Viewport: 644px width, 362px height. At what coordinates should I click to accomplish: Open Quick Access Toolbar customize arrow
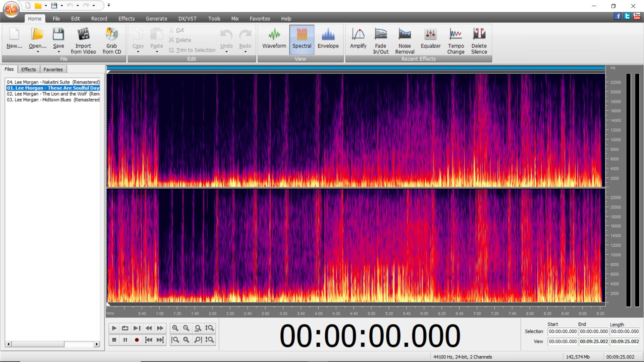point(109,5)
